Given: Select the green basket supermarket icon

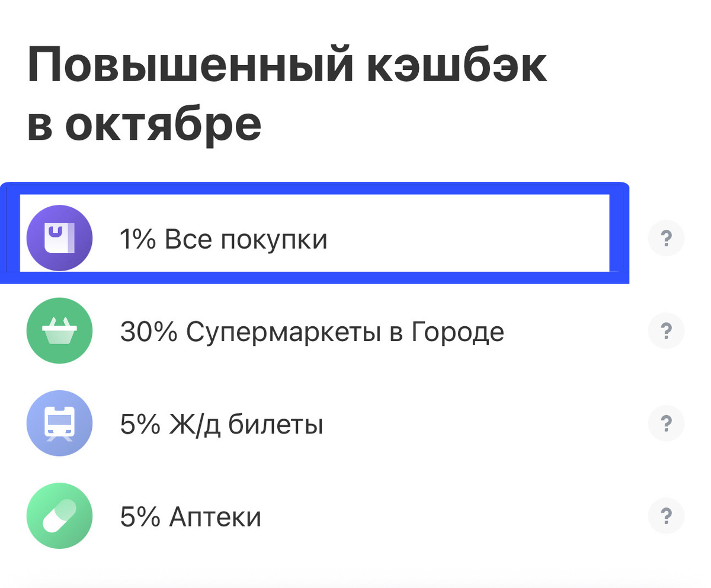Looking at the screenshot, I should (x=59, y=330).
